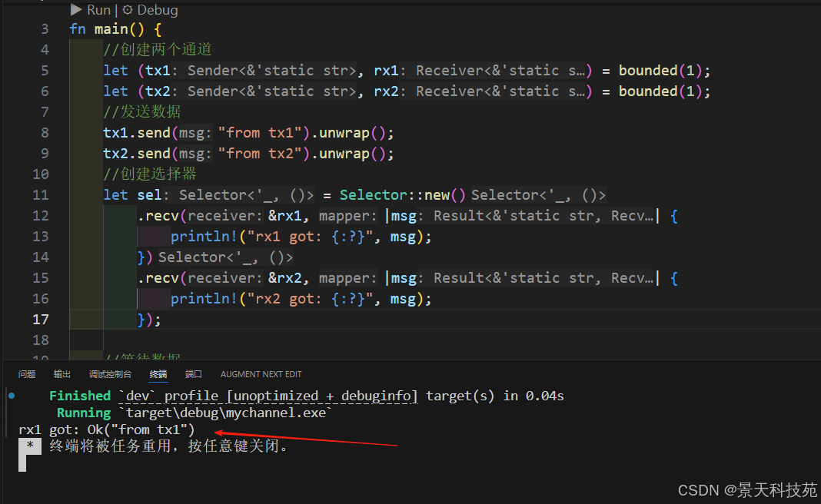The height and width of the screenshot is (504, 821).
Task: Click the //创建两个通道 comment
Action: (x=158, y=50)
